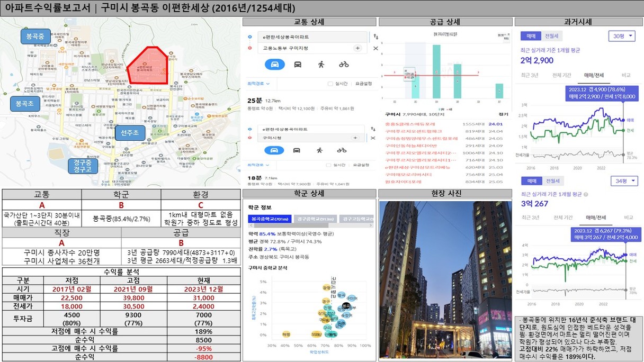
Task: Add waypoint plus next to 고용노동부 구미지청
Action: tap(357, 48)
